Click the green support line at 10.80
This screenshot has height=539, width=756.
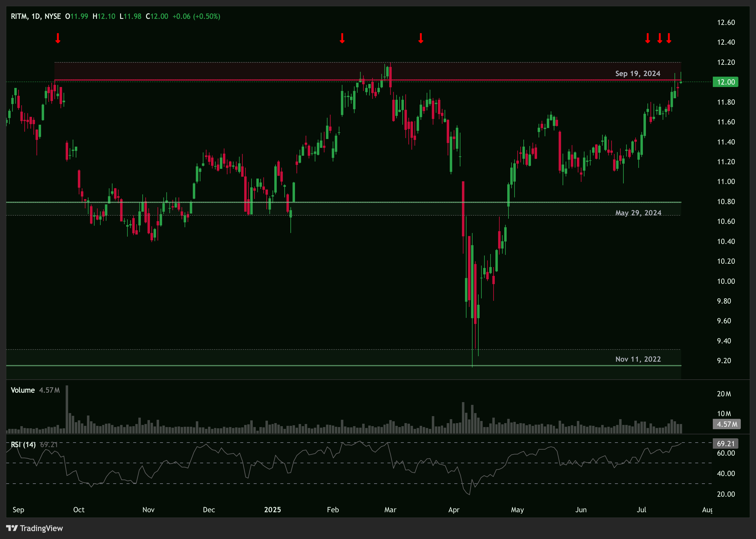[365, 202]
